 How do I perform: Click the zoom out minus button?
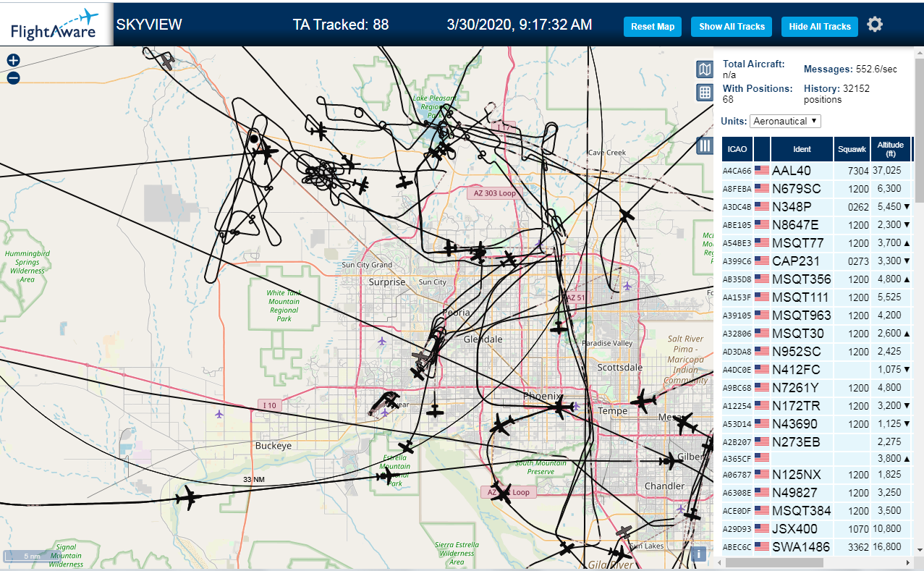point(13,77)
